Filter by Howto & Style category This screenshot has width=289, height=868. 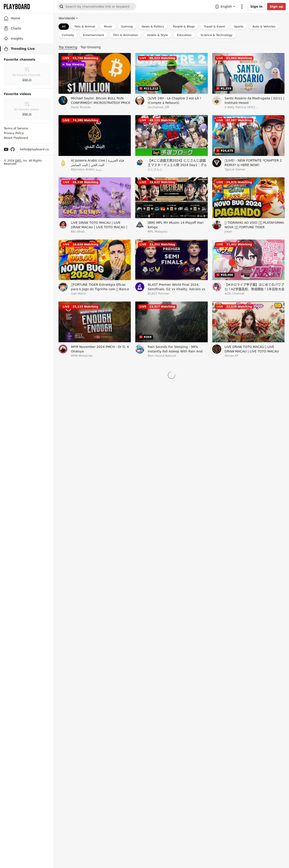(x=158, y=35)
